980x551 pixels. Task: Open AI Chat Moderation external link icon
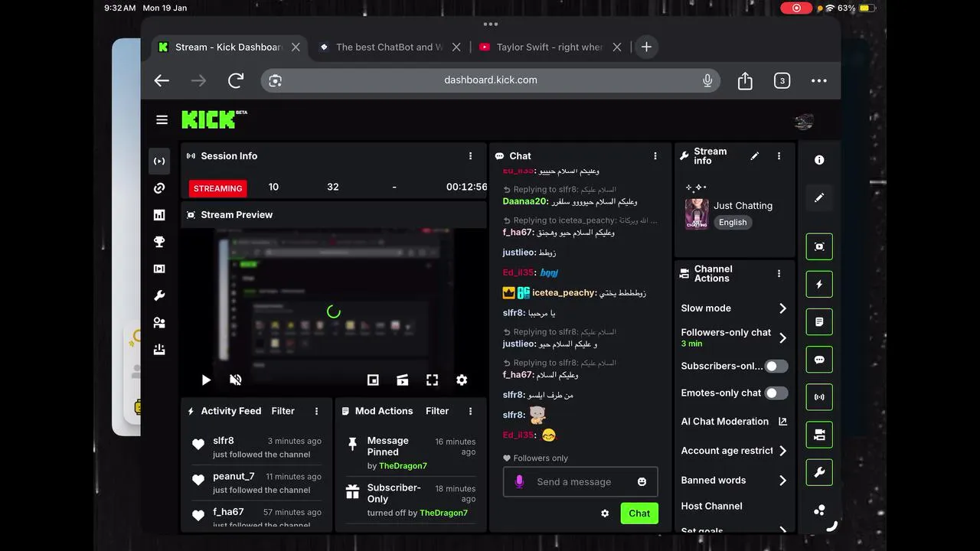tap(782, 422)
